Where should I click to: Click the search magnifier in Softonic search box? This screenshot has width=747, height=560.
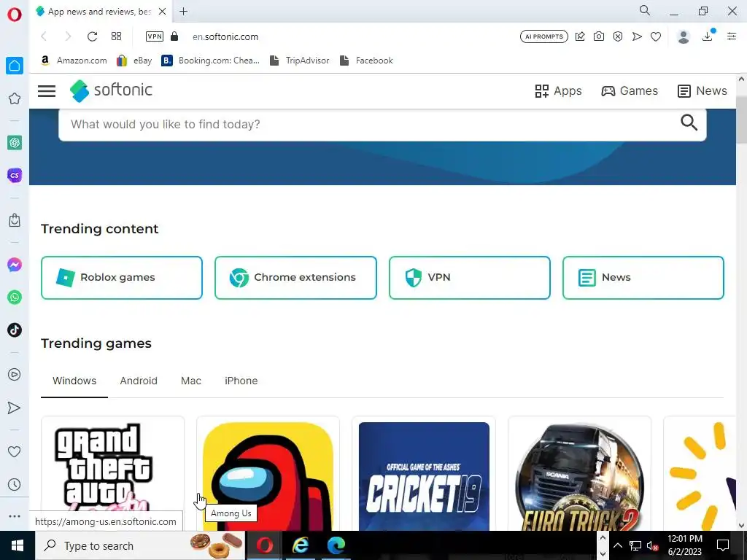(x=689, y=122)
